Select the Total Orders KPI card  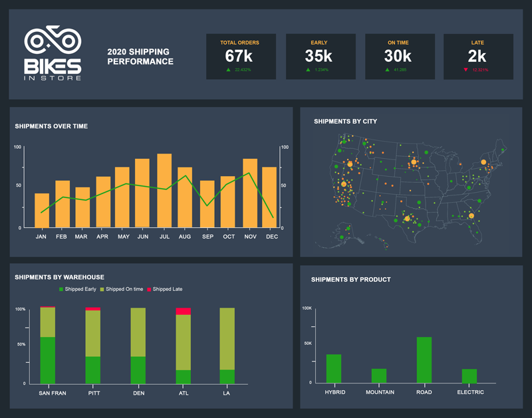[x=242, y=56]
